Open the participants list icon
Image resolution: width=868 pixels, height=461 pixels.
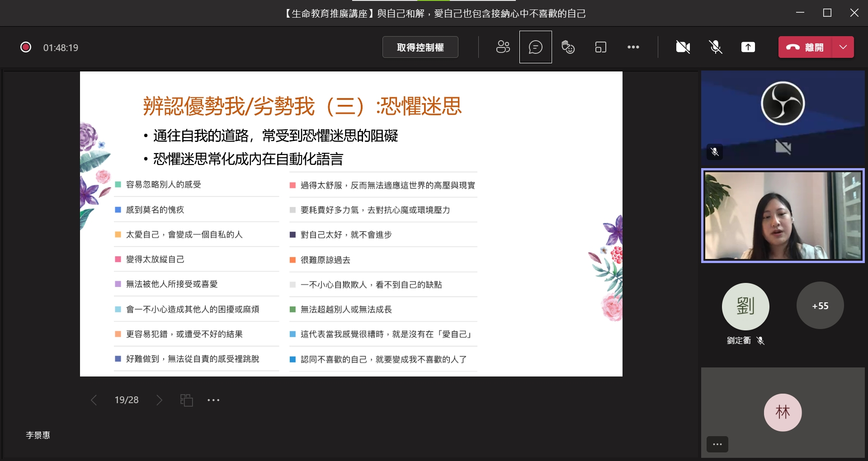(x=503, y=47)
